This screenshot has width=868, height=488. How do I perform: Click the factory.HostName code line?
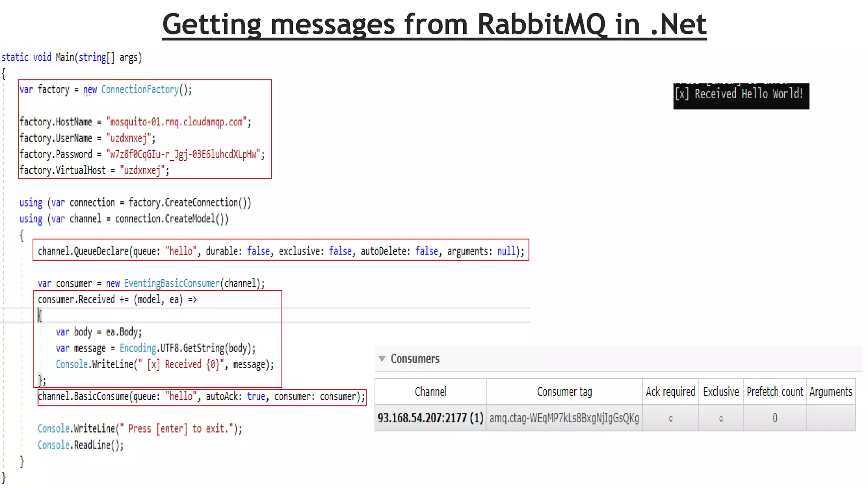point(135,122)
